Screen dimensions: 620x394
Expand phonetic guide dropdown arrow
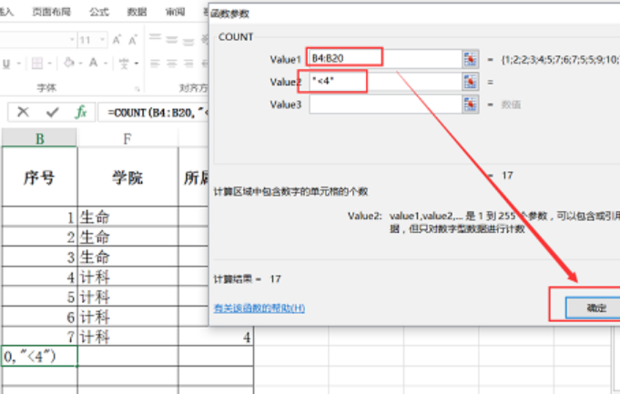136,63
